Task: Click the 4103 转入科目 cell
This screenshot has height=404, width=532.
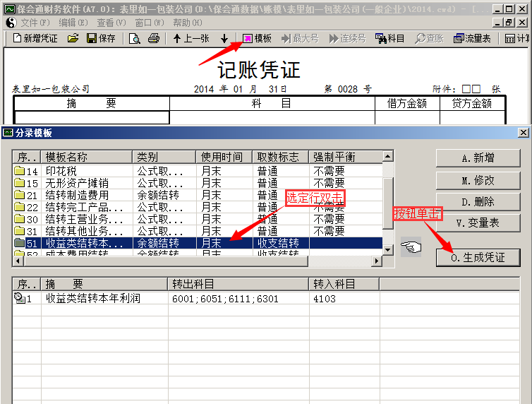Action: (344, 299)
